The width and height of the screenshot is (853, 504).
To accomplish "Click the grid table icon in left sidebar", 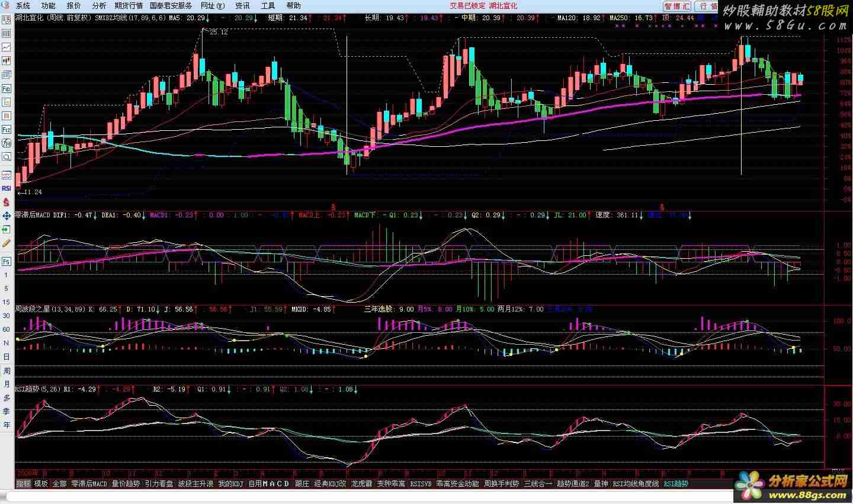I will (x=7, y=33).
